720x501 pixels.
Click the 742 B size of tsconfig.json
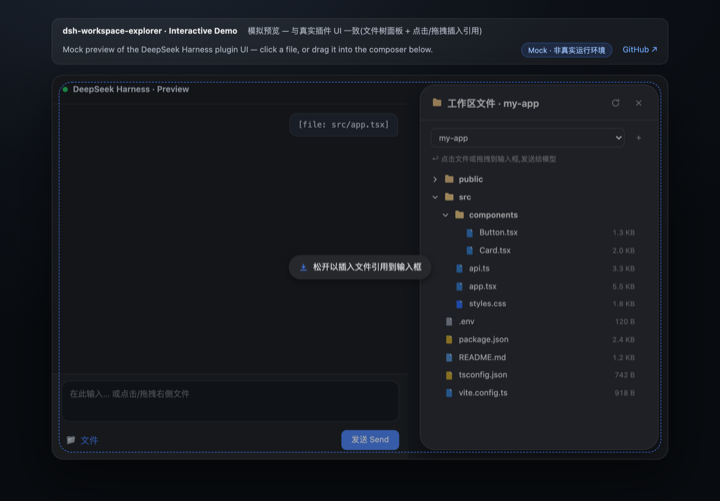[x=624, y=375]
